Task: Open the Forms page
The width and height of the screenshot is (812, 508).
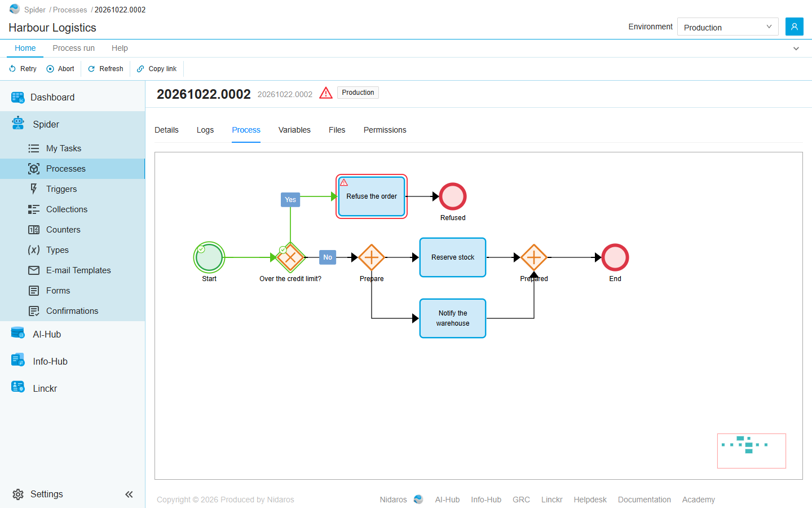Action: 72,291
